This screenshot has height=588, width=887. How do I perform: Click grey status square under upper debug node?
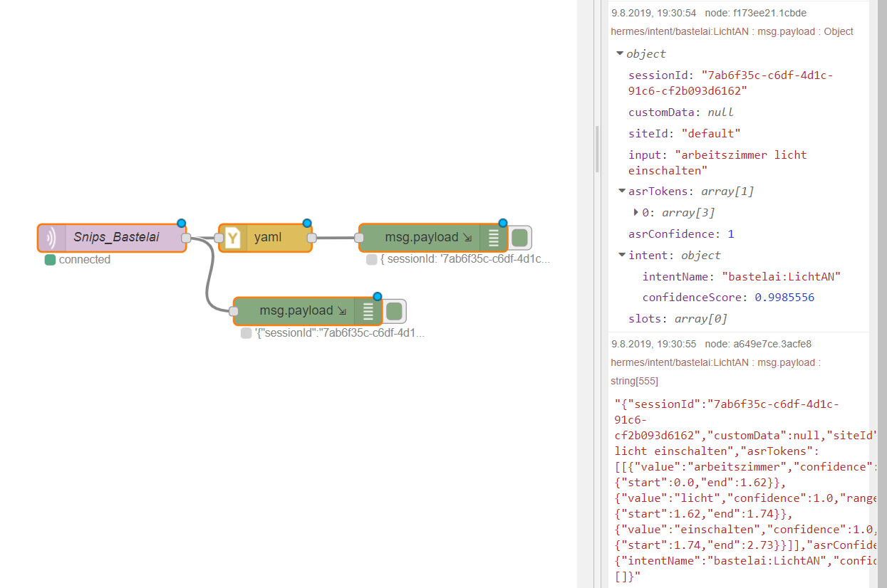[371, 260]
